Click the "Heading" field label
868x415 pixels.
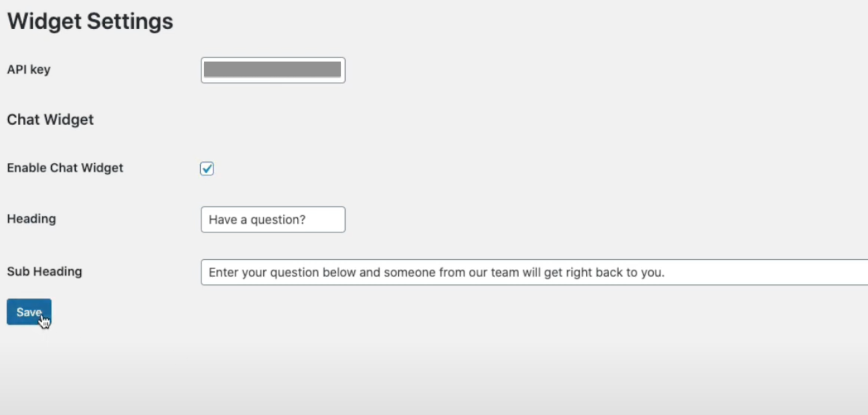(x=31, y=219)
